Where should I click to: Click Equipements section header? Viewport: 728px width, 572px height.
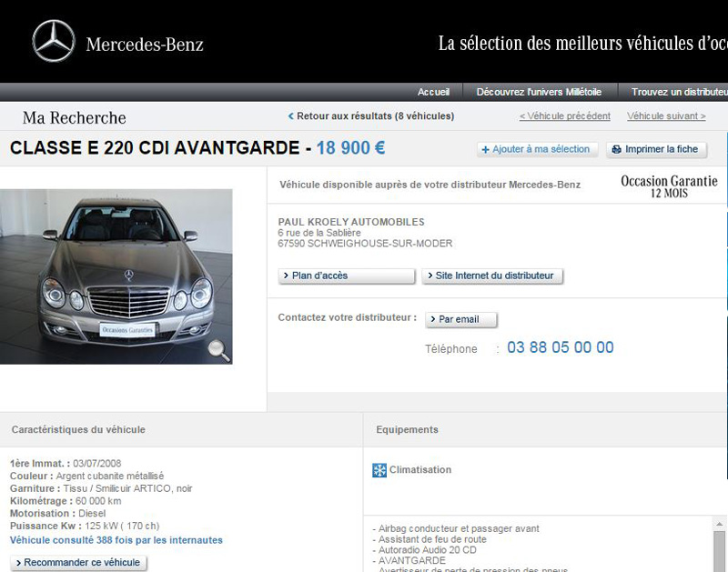pyautogui.click(x=407, y=429)
